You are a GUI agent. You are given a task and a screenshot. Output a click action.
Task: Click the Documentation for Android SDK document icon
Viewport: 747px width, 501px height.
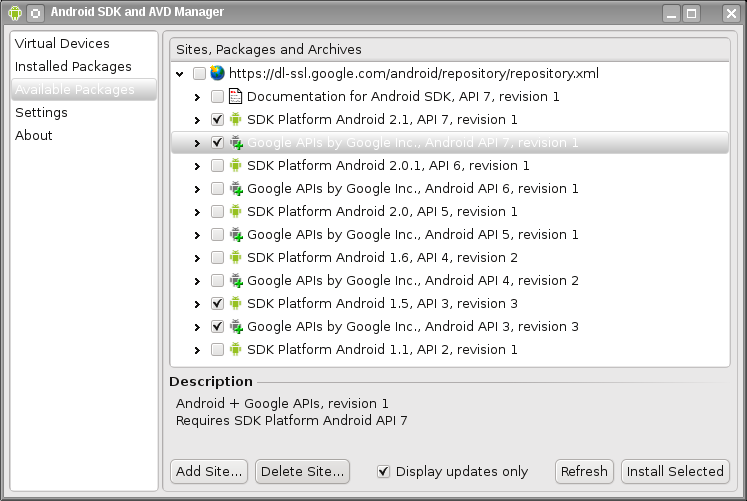pos(235,96)
